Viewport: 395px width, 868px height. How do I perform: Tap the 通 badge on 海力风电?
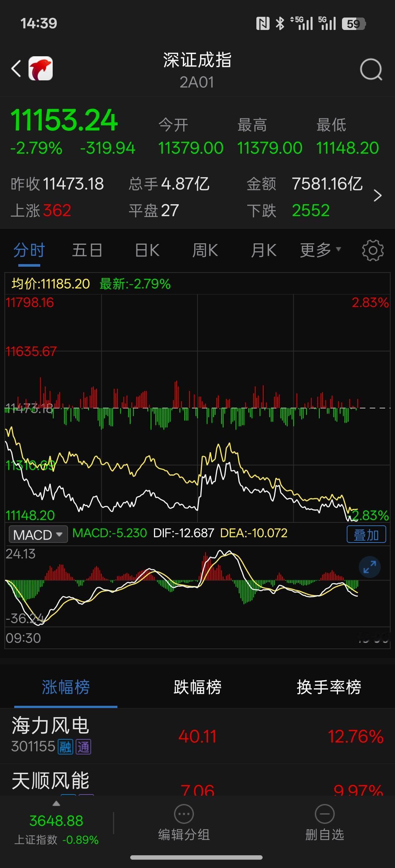coord(83,747)
